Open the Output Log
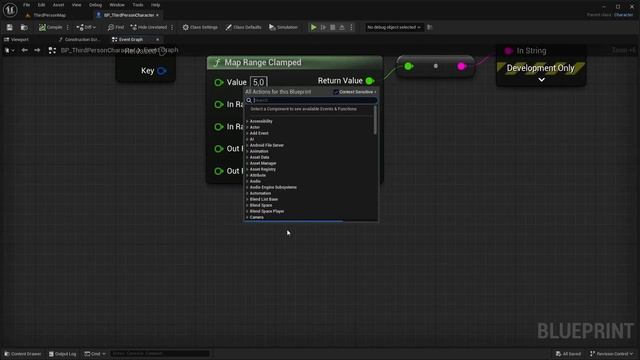Image resolution: width=640 pixels, height=360 pixels. pyautogui.click(x=62, y=354)
